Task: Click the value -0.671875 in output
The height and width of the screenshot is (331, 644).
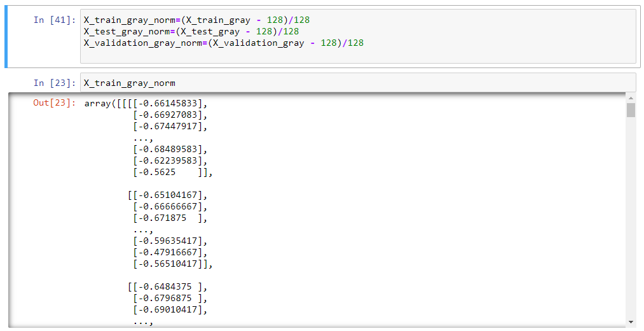Action: tap(162, 218)
